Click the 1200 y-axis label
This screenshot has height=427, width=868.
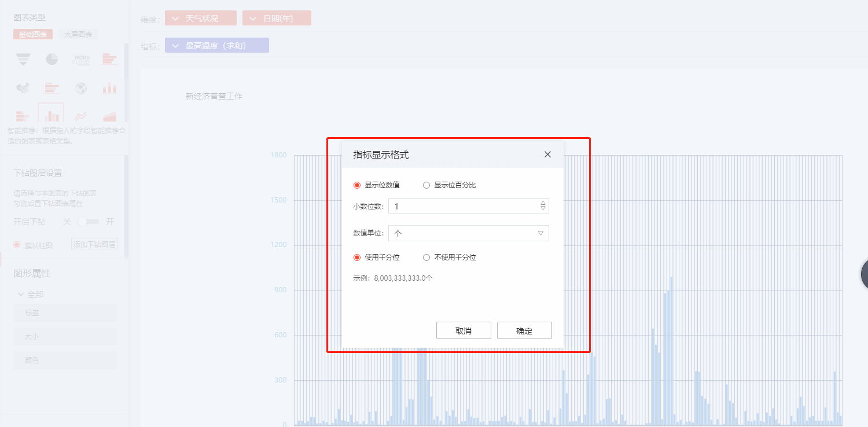point(278,245)
